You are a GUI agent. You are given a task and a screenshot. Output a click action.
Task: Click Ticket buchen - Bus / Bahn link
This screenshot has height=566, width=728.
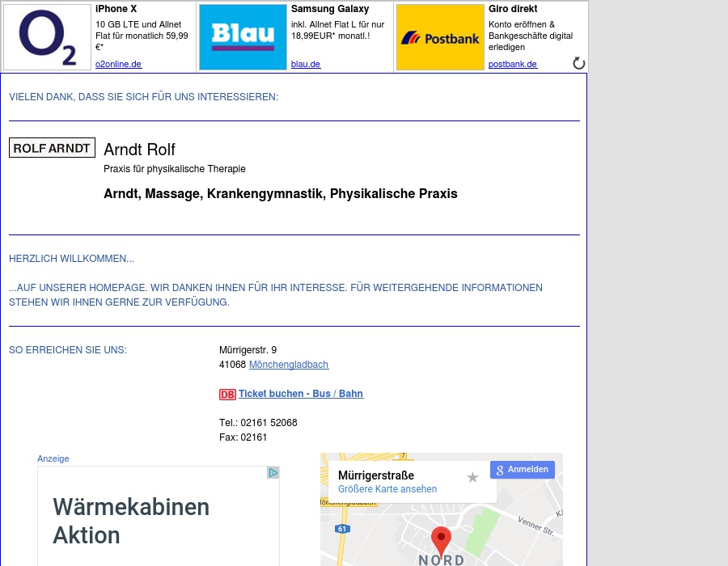[301, 394]
